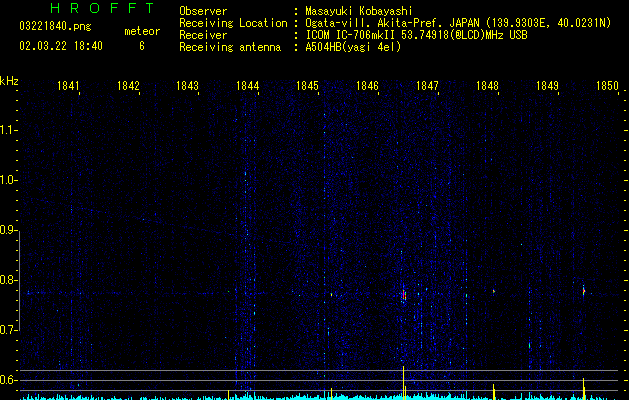Click the Receiving Location label
The image size is (629, 400).
(x=233, y=23)
